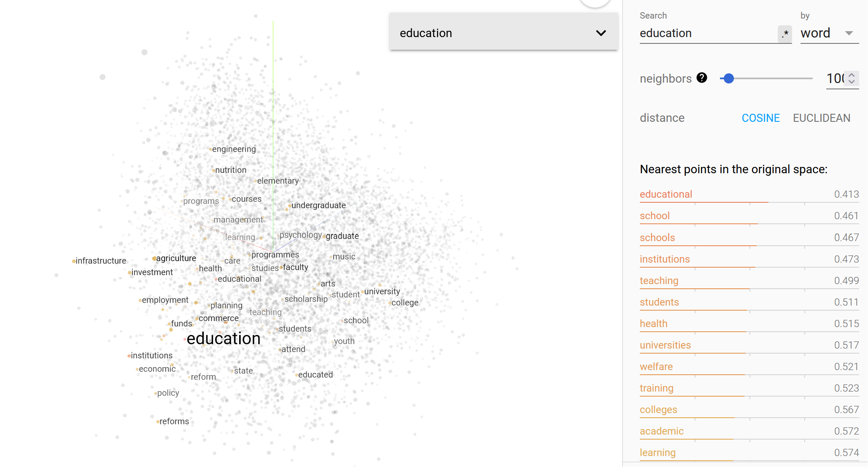
Task: Click the help icon next to neighbors
Action: 702,78
